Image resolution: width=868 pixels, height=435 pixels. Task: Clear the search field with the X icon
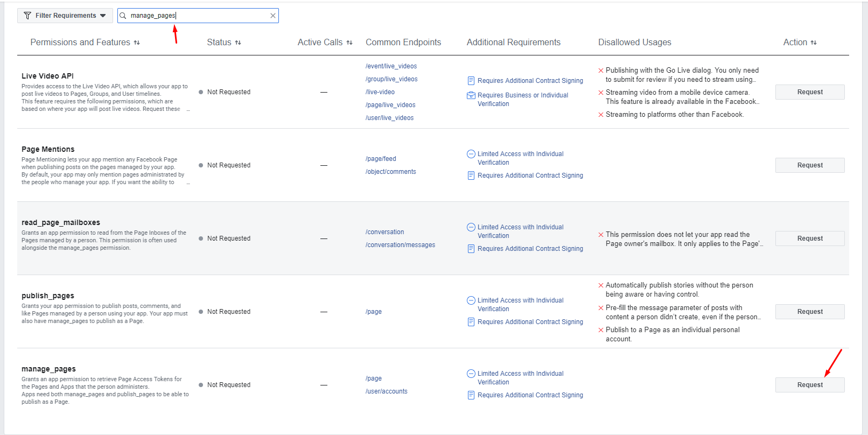(273, 16)
